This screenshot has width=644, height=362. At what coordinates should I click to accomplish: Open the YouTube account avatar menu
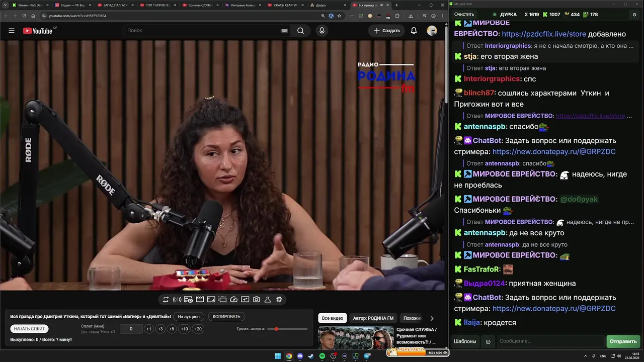pyautogui.click(x=432, y=31)
